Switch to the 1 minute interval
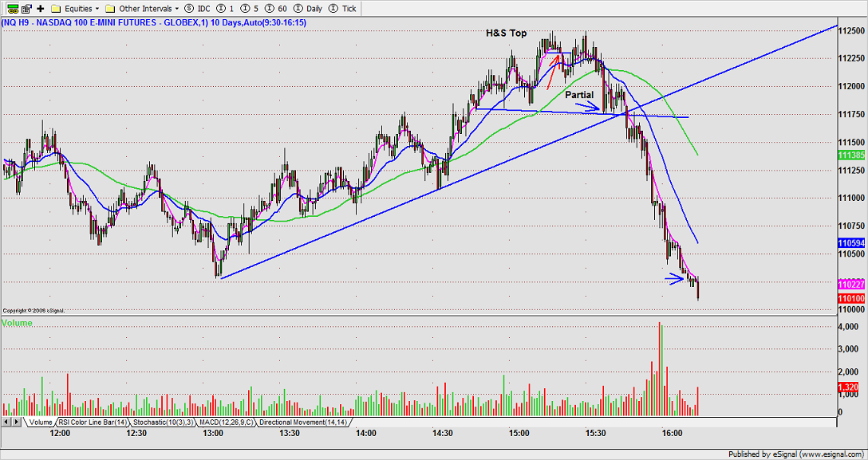The width and height of the screenshot is (868, 460). coord(223,8)
